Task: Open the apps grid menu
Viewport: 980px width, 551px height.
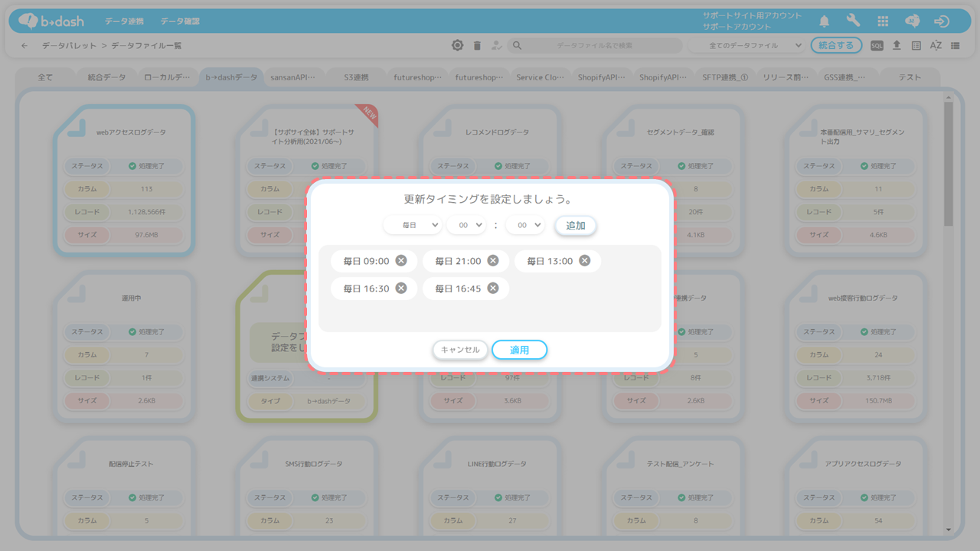Action: tap(883, 21)
